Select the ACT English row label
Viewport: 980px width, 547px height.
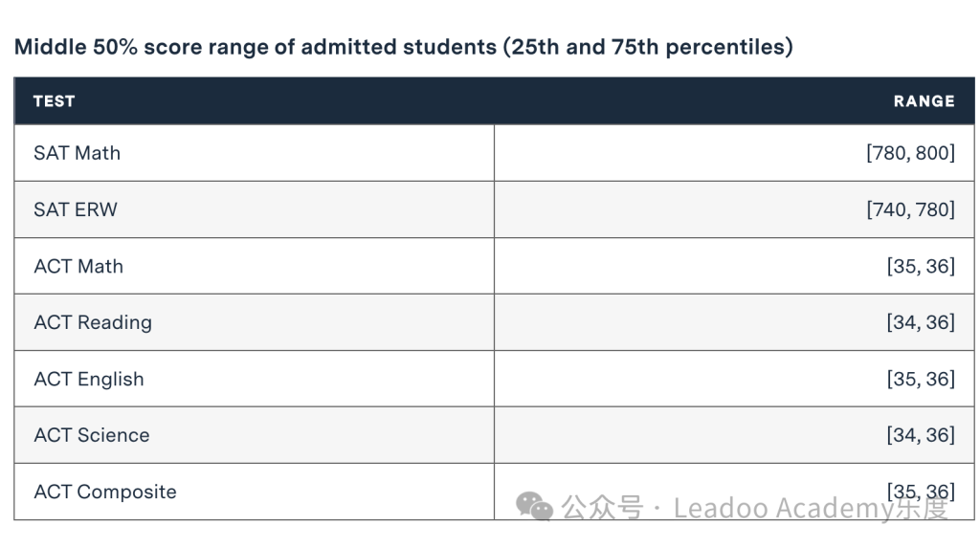[89, 379]
